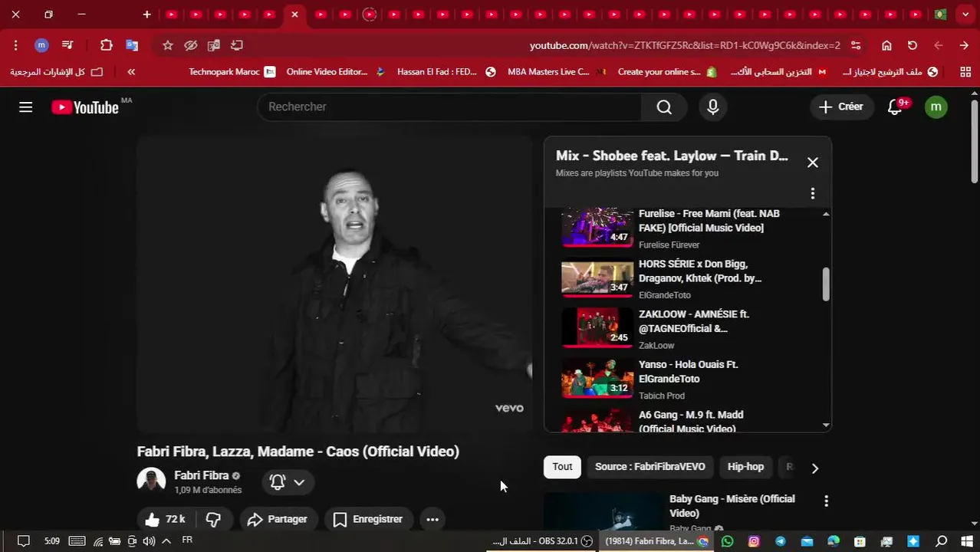Open the tab search dropdown arrow
Viewport: 980px width, 552px height.
tap(965, 15)
